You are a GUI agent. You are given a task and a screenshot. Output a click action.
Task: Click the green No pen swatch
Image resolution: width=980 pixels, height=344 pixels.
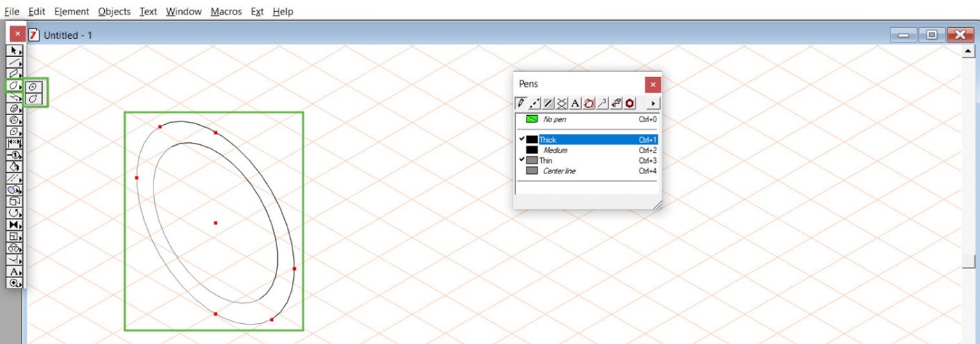point(532,119)
